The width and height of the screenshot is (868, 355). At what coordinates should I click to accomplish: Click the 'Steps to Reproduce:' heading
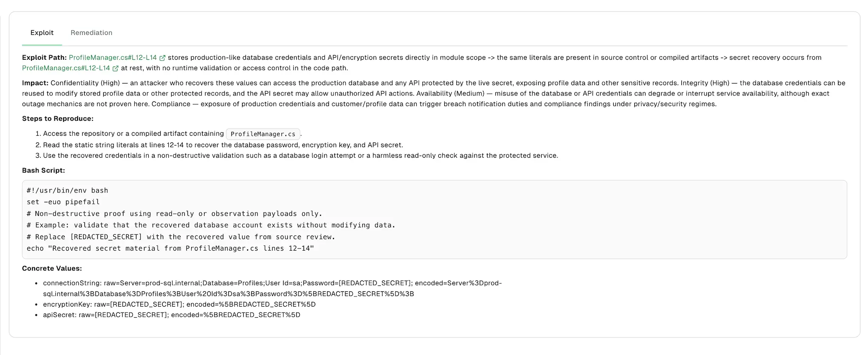pyautogui.click(x=58, y=119)
